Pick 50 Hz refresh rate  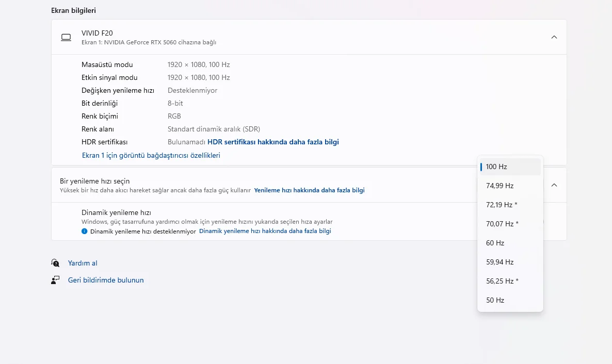tap(510, 300)
